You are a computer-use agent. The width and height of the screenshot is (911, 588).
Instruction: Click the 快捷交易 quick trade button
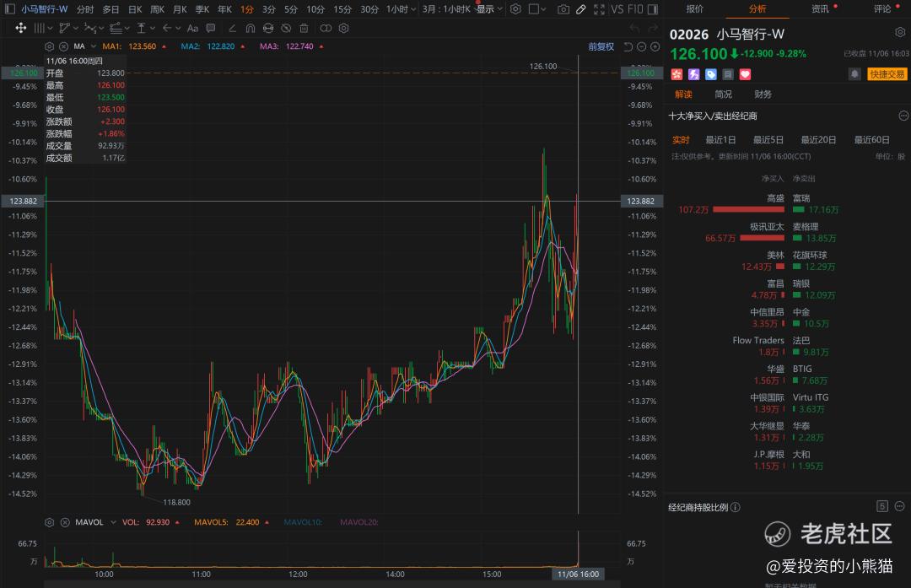[887, 73]
